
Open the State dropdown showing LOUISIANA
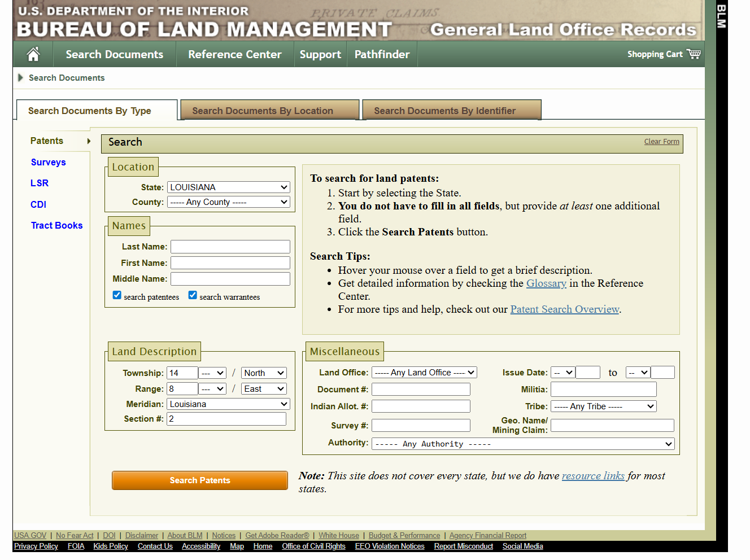click(229, 187)
